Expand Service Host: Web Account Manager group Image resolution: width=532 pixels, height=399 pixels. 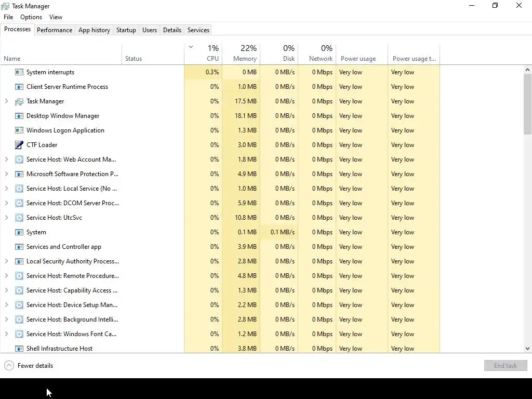[x=6, y=159]
